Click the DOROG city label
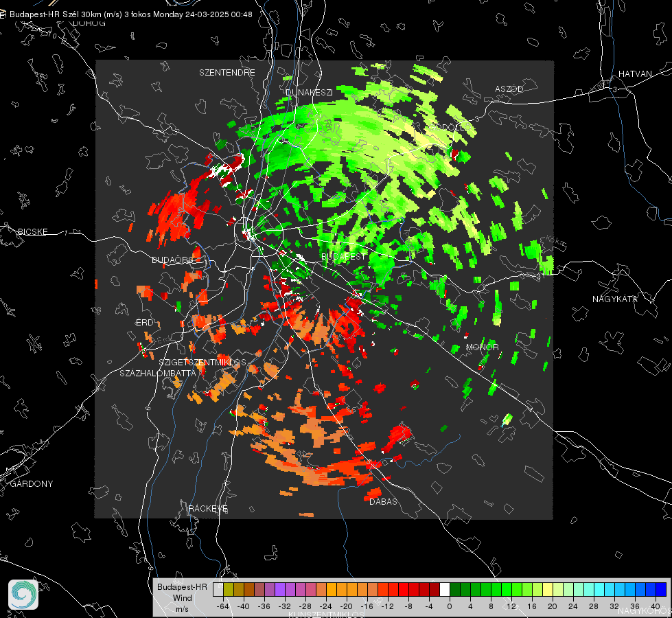 (x=89, y=23)
